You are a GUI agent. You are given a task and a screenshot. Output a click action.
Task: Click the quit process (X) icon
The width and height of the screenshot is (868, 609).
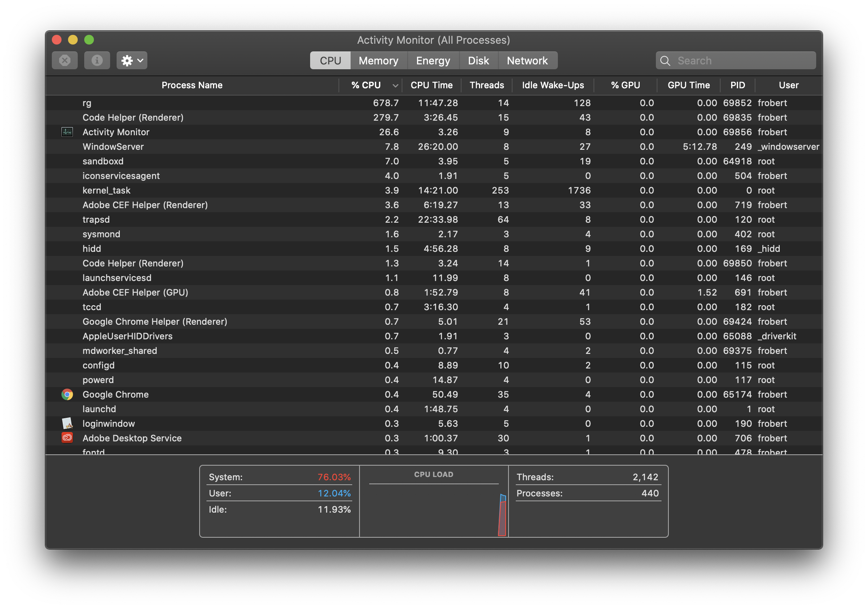(64, 60)
